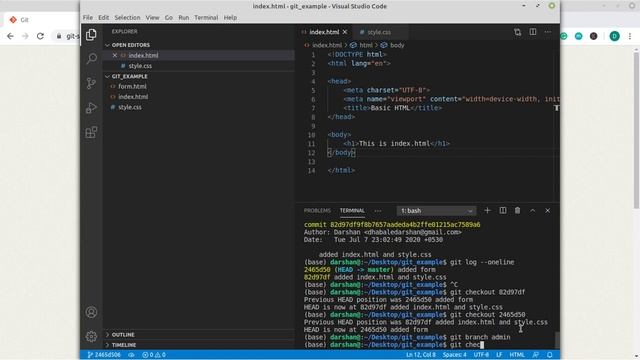
Task: Open the Run and Debug view
Action: pyautogui.click(x=91, y=108)
